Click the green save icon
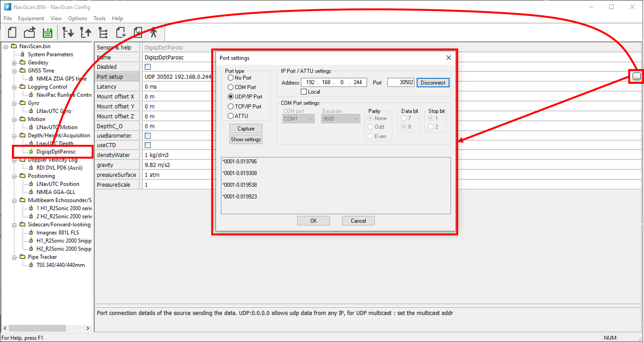The image size is (644, 342). point(47,33)
